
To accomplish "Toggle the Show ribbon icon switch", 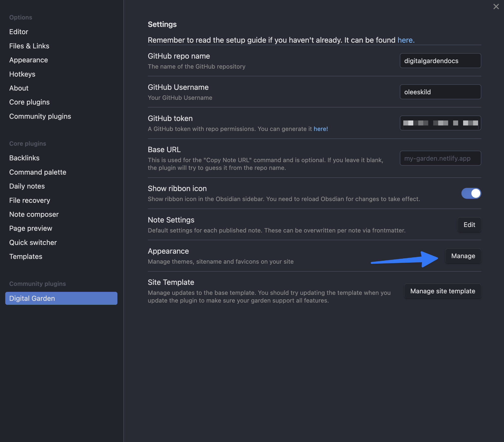I will click(471, 193).
